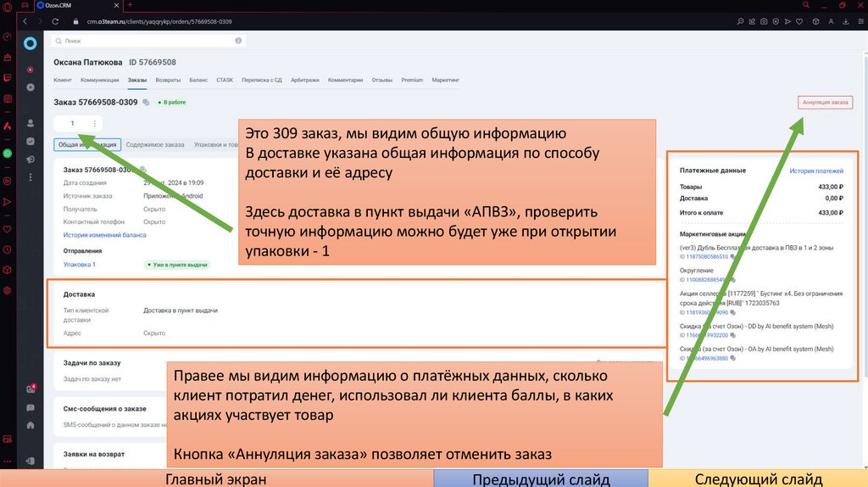Open the Маркетинг tab
Image resolution: width=868 pixels, height=487 pixels.
446,80
